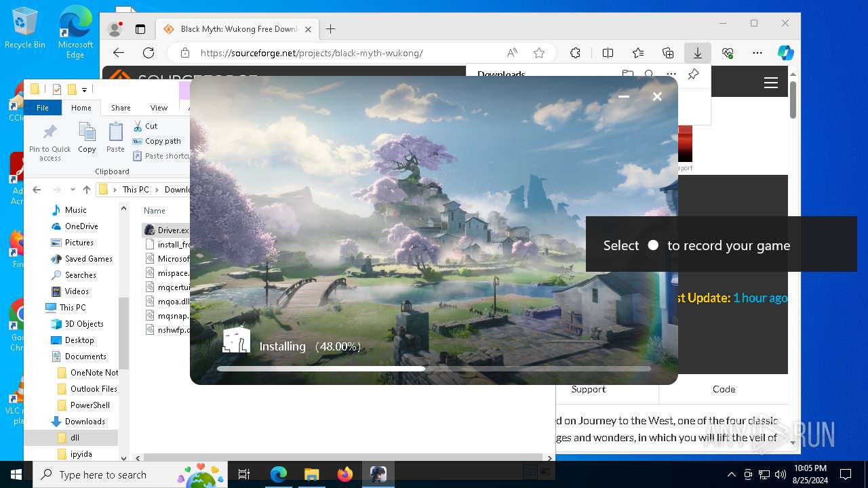The image size is (868, 488).
Task: Pin the Downloads panel
Action: click(x=693, y=75)
